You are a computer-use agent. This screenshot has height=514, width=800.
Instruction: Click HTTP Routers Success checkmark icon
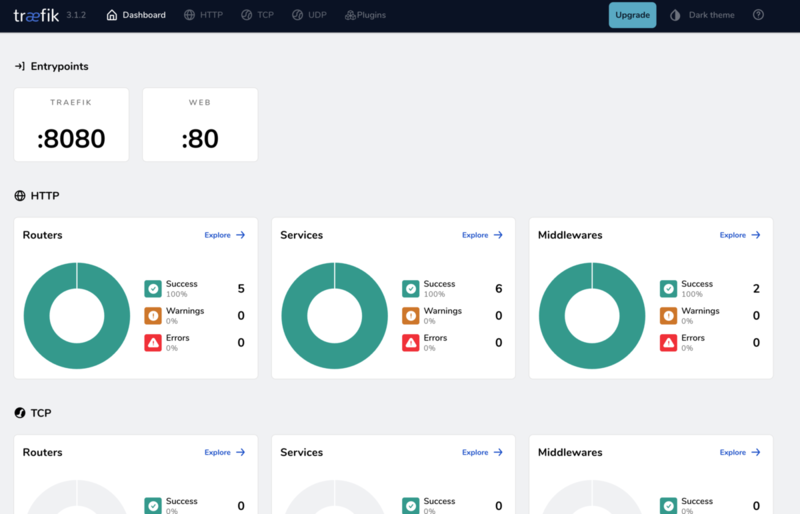[153, 289]
